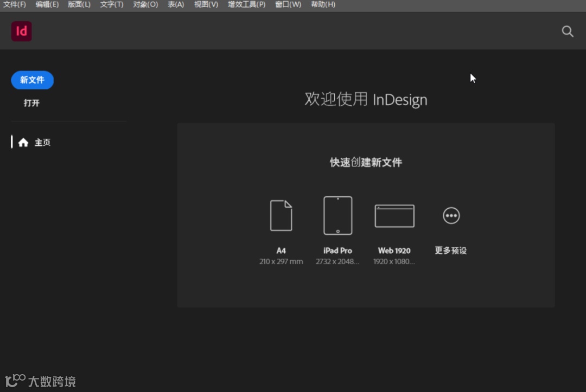The image size is (586, 392).
Task: Choose the iPad Pro preset icon
Action: [x=338, y=215]
